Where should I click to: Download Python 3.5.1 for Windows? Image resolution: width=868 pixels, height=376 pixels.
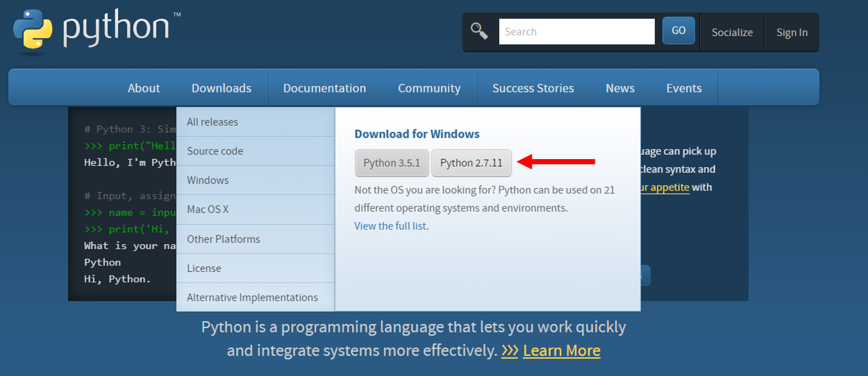pyautogui.click(x=392, y=163)
